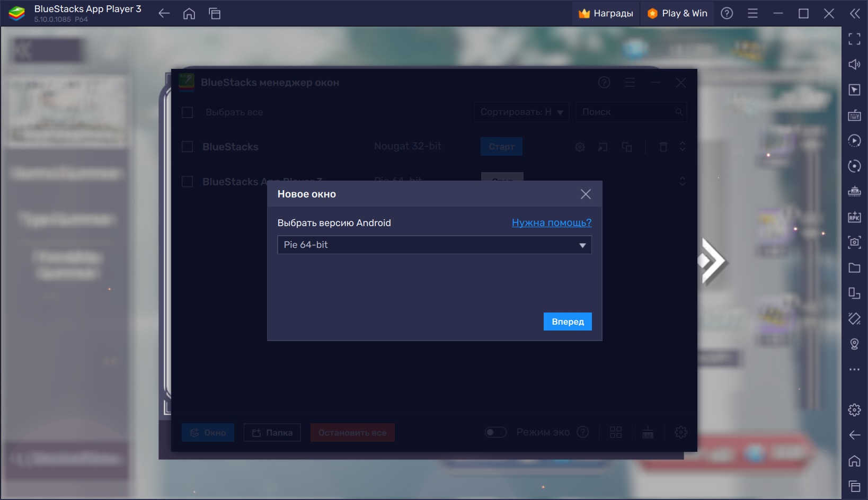Open Награды rewards in title bar
This screenshot has width=868, height=500.
[x=606, y=13]
